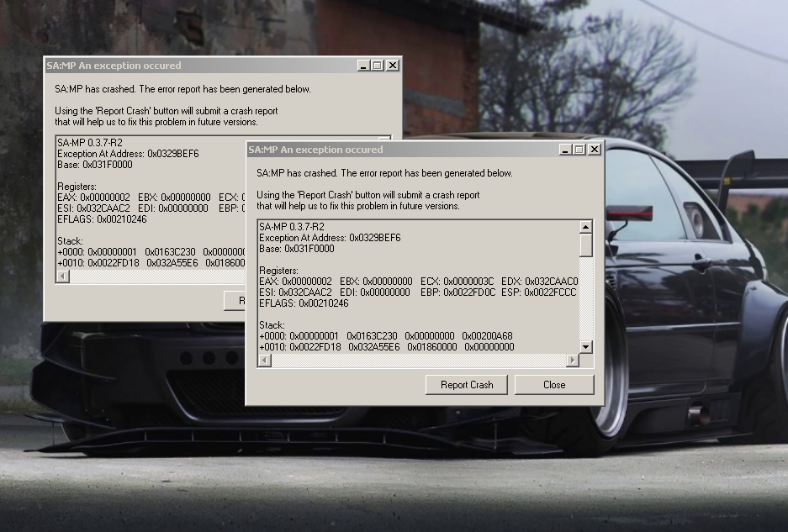Click 'SA-MP 0.3.7-R2' line in back window
This screenshot has width=788, height=532.
coord(90,143)
